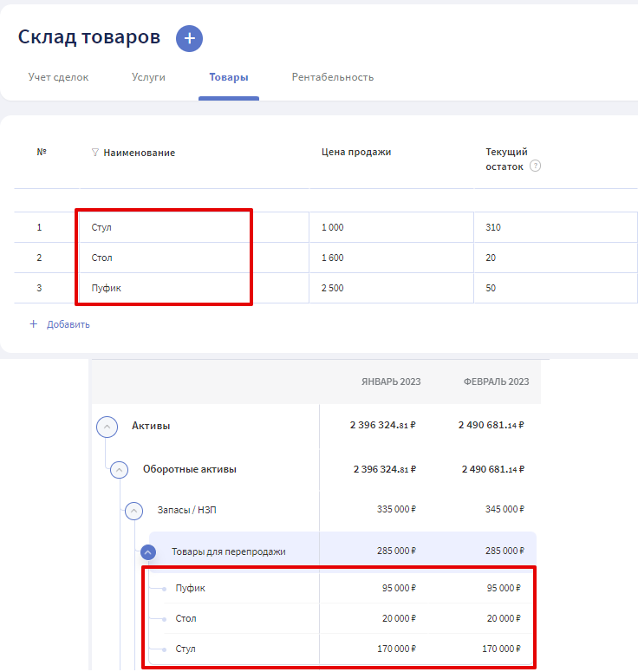Viewport: 638px width, 672px height.
Task: Select the Пуфик name cell in the goods table
Action: coord(194,288)
